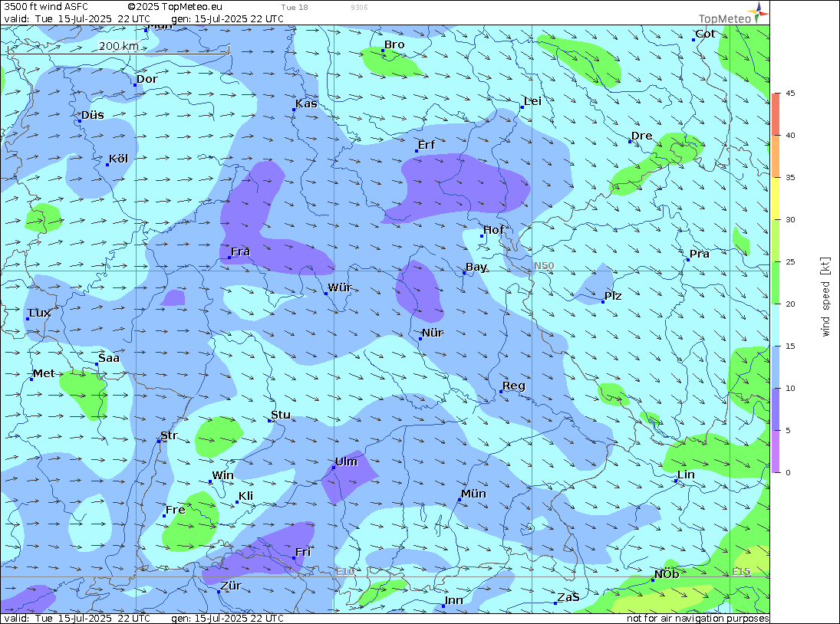Click the Wür city label
840x624 pixels.
340,287
